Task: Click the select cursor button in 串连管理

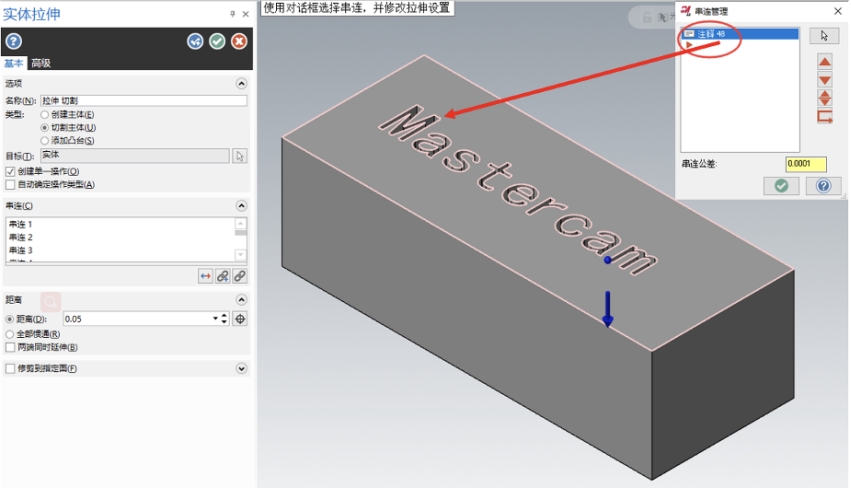Action: (x=824, y=36)
